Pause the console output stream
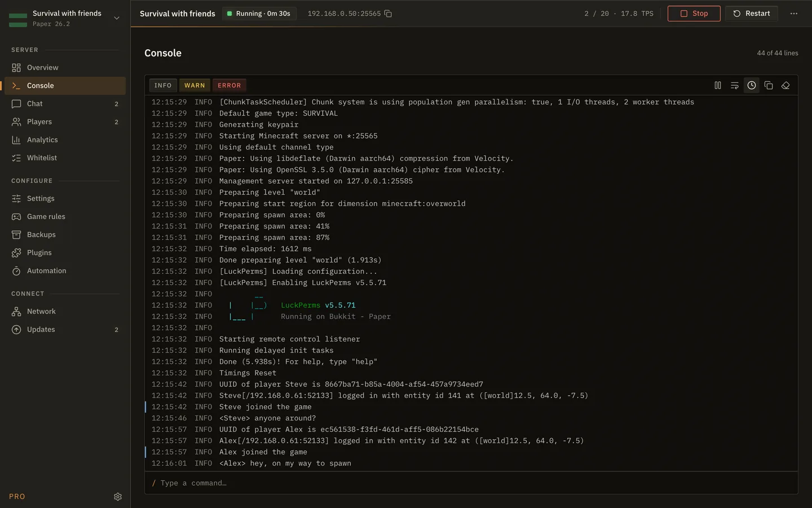812x508 pixels. (x=718, y=85)
